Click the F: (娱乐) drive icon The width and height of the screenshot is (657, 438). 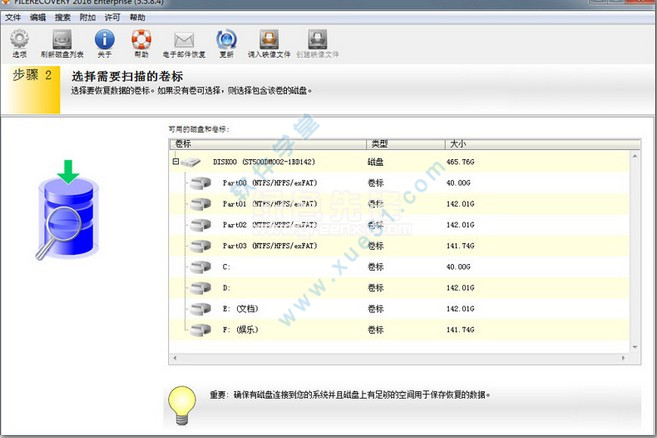(x=200, y=330)
